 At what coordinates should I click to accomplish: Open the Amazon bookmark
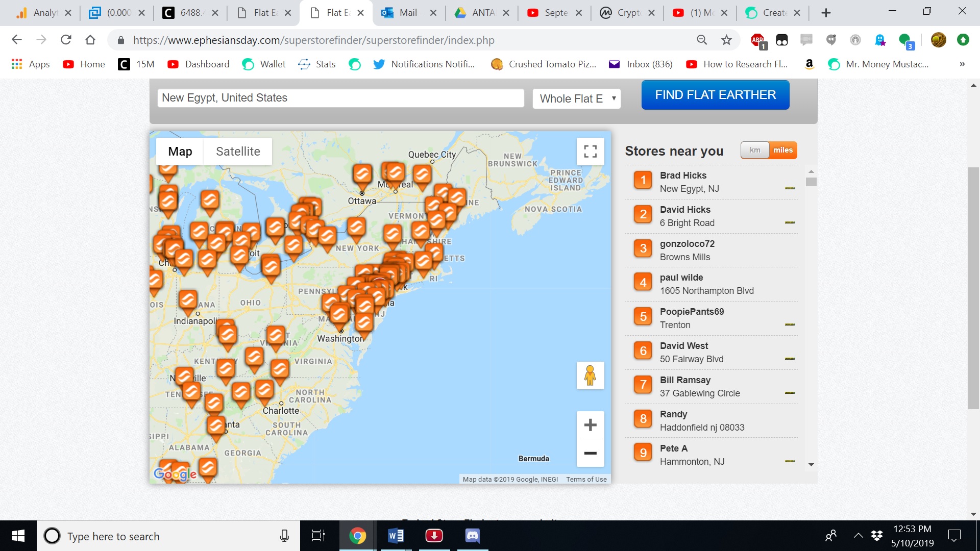(809, 64)
